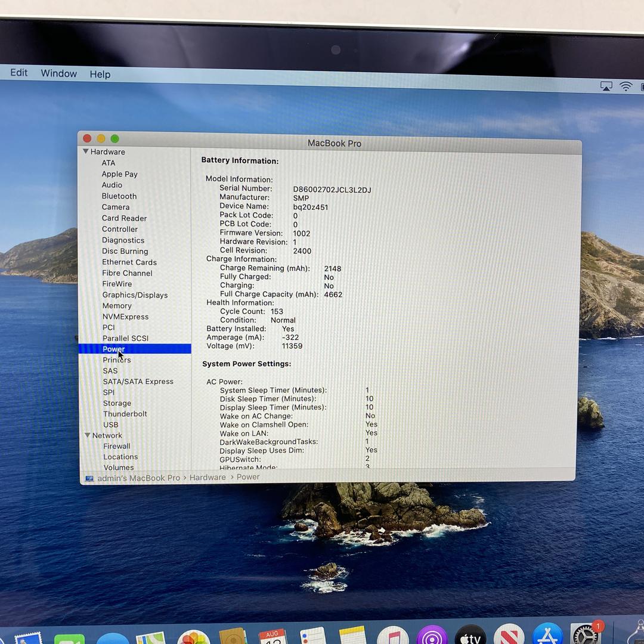Open News from the Dock
Screen dimensions: 644x644
click(x=509, y=634)
